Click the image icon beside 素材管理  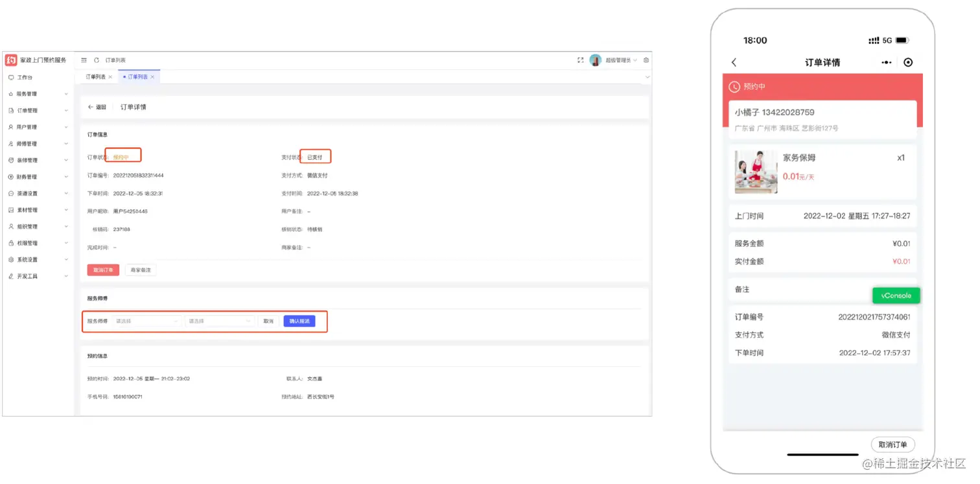pos(11,210)
